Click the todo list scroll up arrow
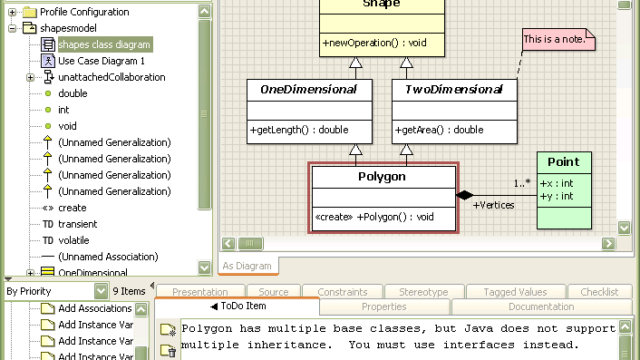 [141, 309]
